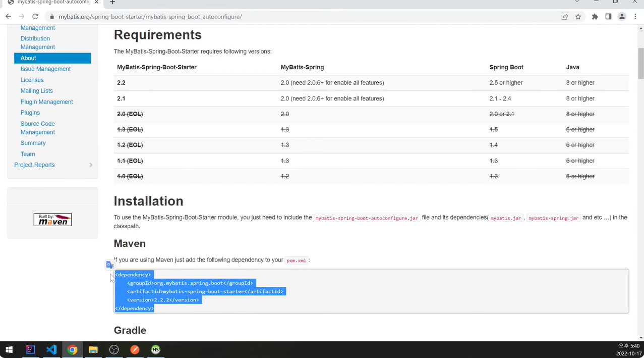Open the Summary sidebar link

pos(33,143)
